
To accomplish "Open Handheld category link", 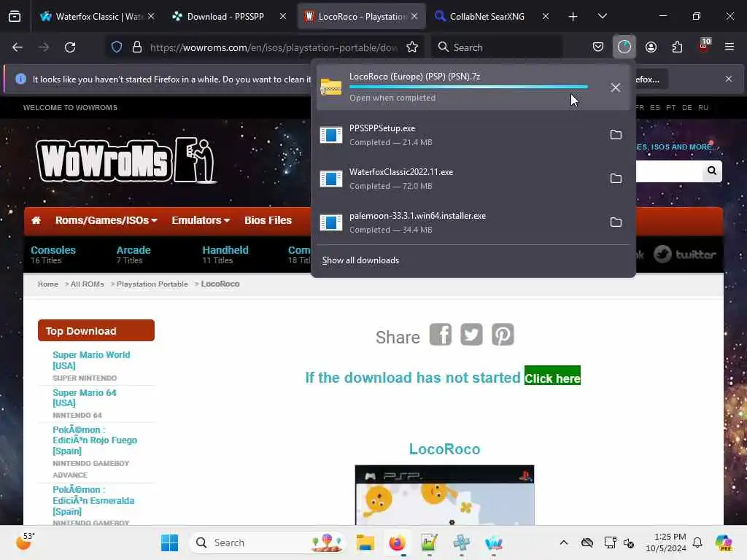I will point(225,251).
